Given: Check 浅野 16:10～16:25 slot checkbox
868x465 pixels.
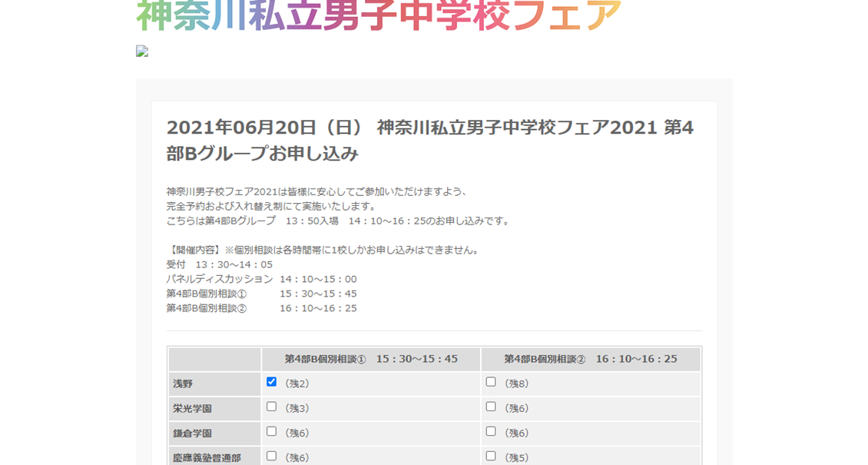Looking at the screenshot, I should tap(491, 382).
